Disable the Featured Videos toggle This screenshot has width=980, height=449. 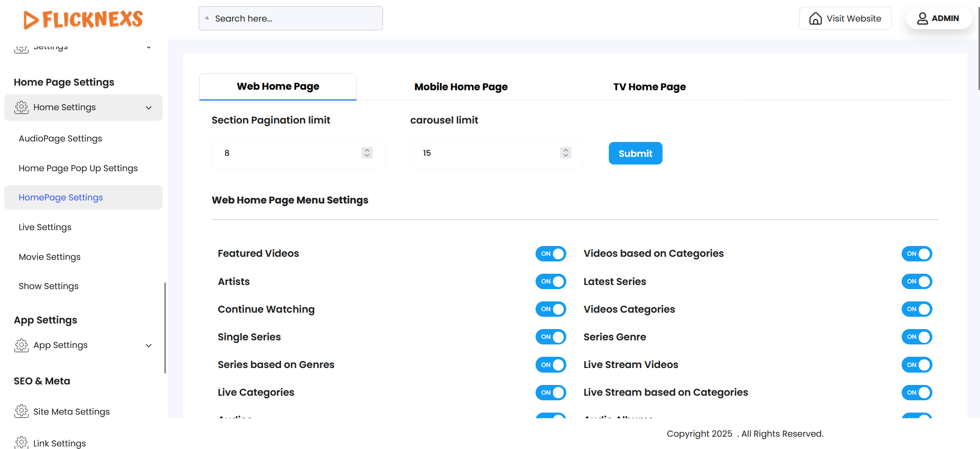point(550,254)
